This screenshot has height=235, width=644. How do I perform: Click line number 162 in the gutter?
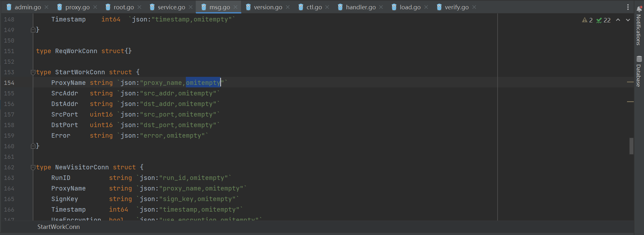9,167
